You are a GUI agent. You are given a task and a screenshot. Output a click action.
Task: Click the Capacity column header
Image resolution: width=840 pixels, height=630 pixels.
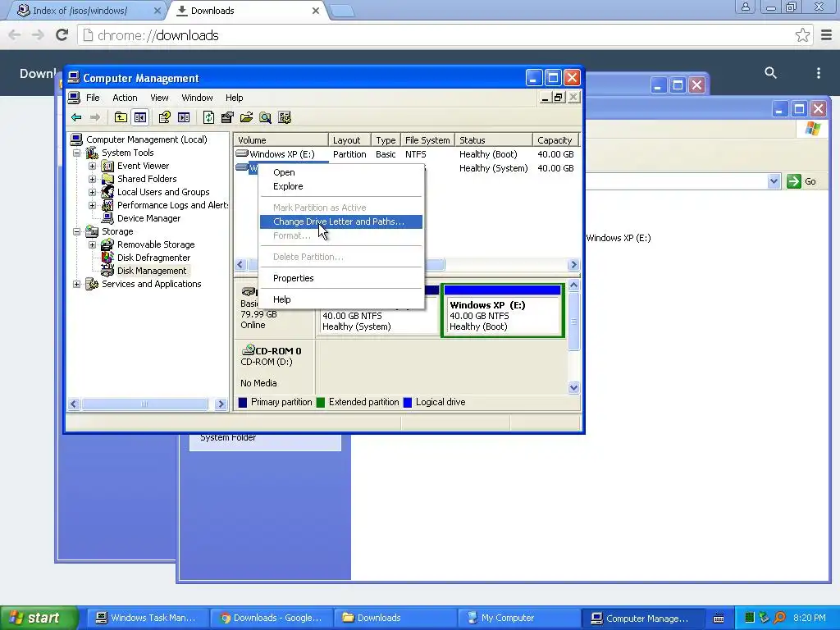pyautogui.click(x=555, y=139)
